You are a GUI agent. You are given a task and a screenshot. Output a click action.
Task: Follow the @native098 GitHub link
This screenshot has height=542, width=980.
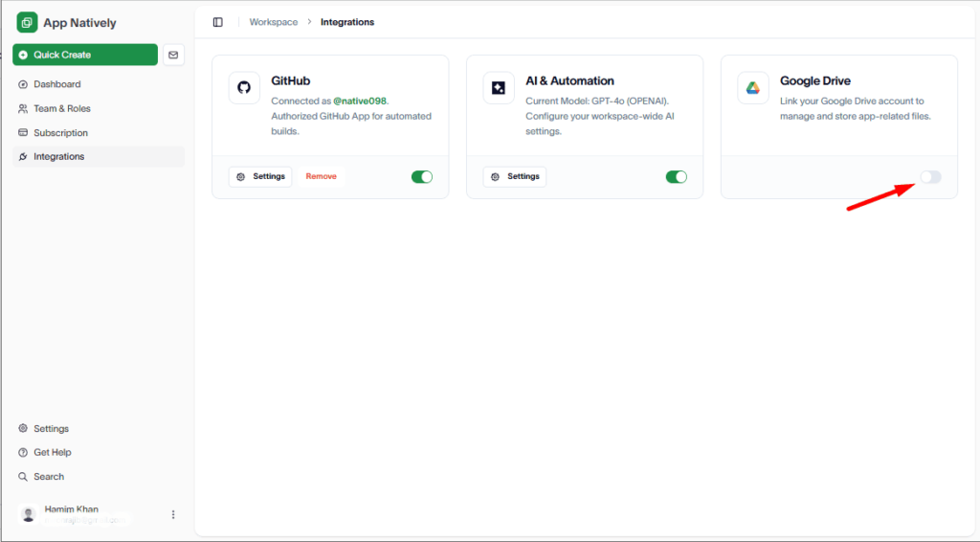click(x=360, y=102)
